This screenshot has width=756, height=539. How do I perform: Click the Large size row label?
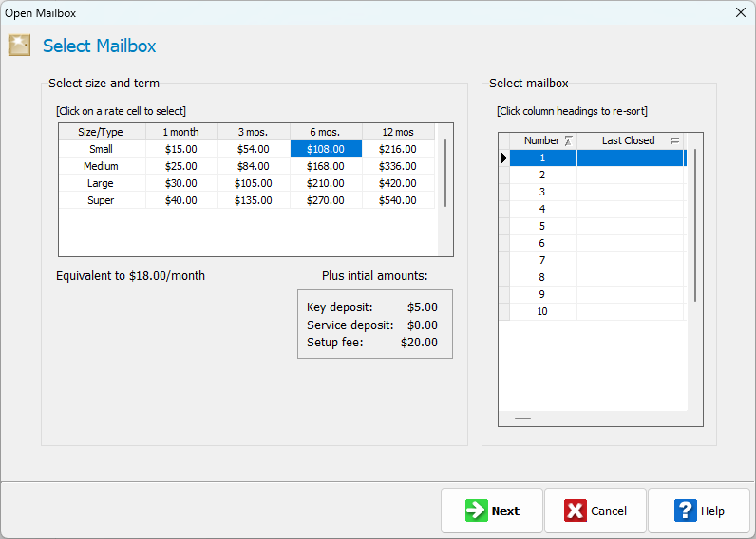[x=103, y=183]
